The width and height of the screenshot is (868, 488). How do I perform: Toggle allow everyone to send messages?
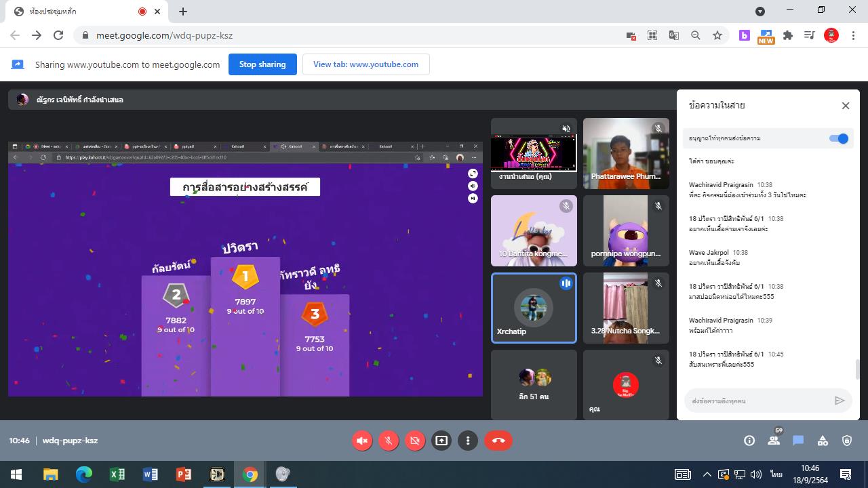click(839, 138)
